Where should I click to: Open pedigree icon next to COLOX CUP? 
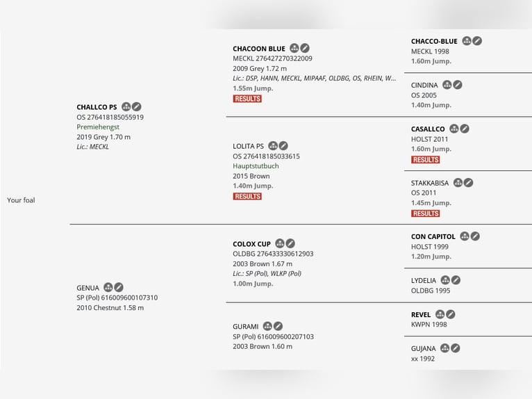point(280,243)
